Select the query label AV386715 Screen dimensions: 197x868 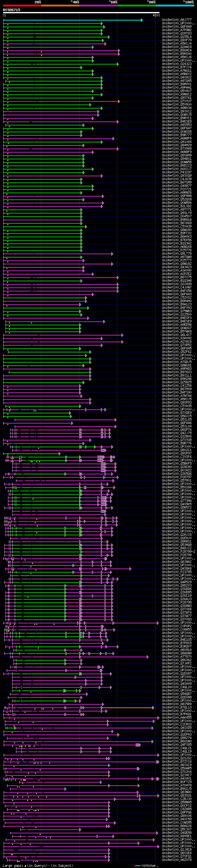tap(11, 10)
